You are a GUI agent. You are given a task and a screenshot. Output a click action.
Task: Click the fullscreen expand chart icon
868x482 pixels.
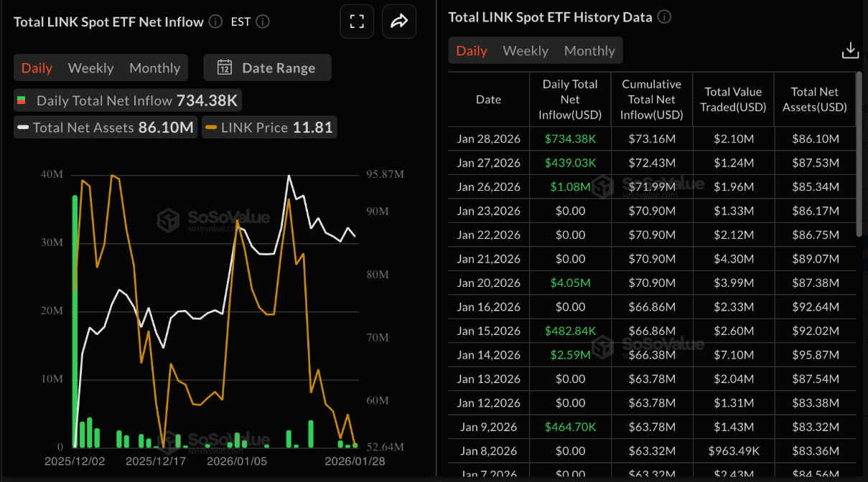click(x=357, y=22)
